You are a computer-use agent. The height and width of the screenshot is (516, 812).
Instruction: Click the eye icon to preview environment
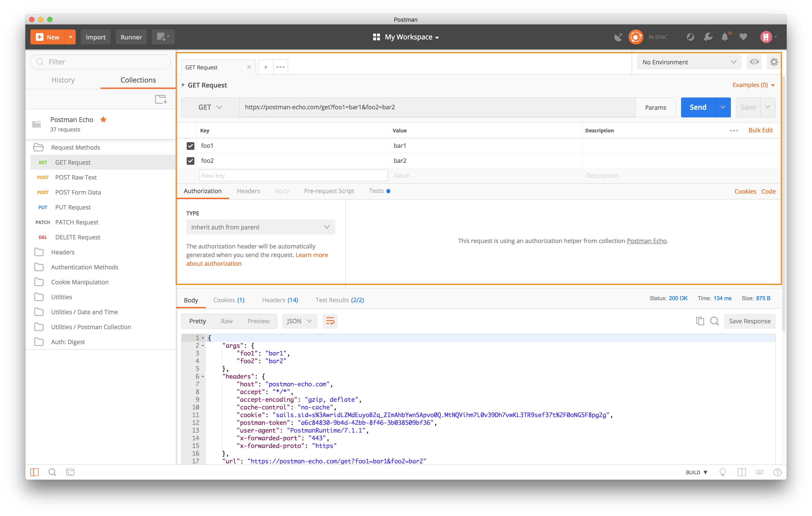coord(755,62)
